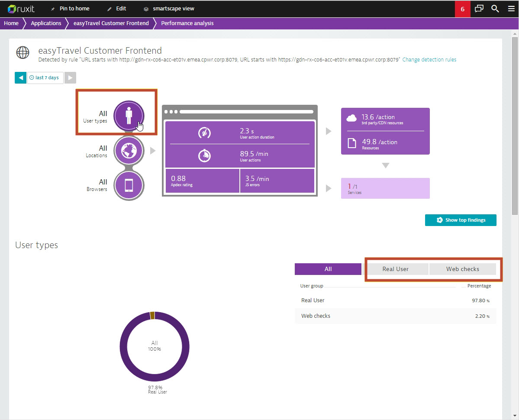519x420 pixels.
Task: Open the User actions 89.5 /min tile
Action: [x=240, y=156]
